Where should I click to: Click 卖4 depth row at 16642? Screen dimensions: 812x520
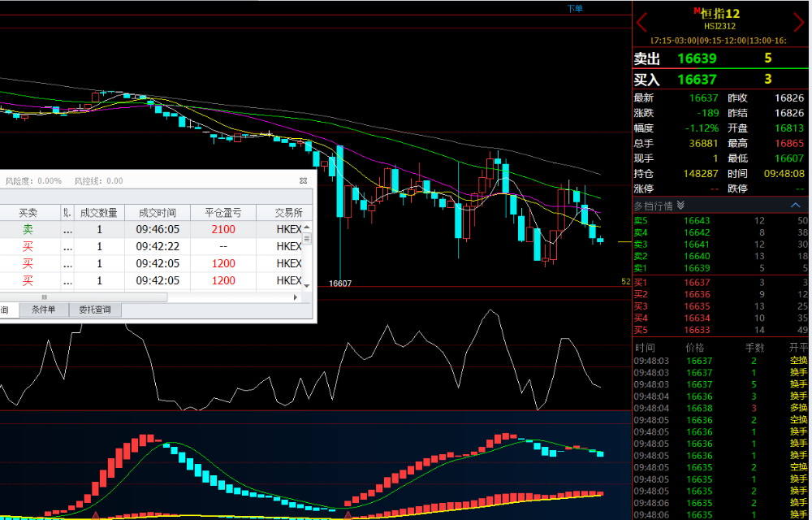click(721, 232)
